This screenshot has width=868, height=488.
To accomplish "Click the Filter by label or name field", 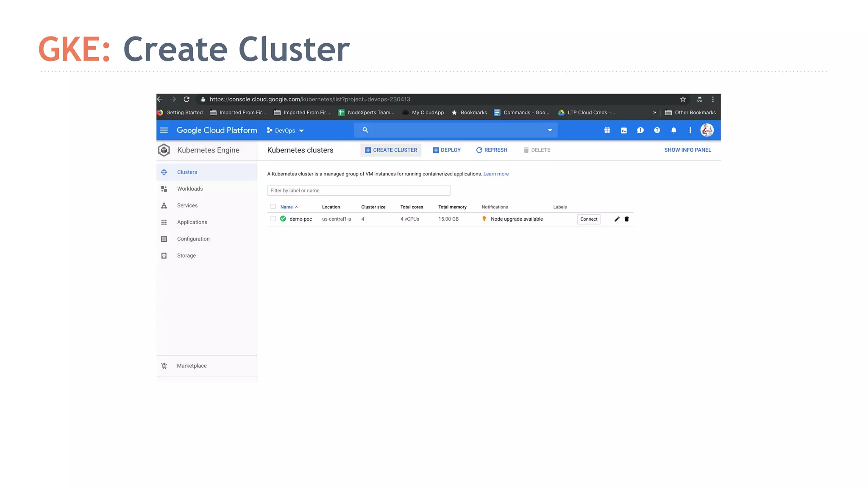I will [359, 191].
